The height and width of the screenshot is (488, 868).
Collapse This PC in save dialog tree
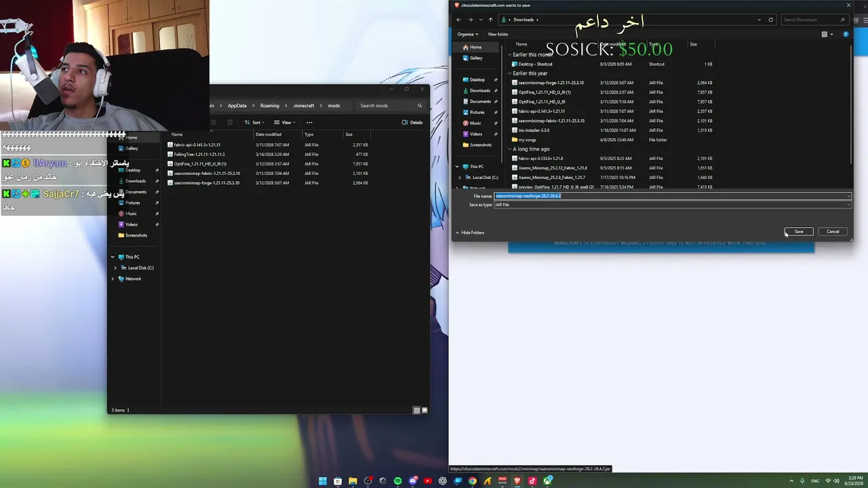click(457, 167)
